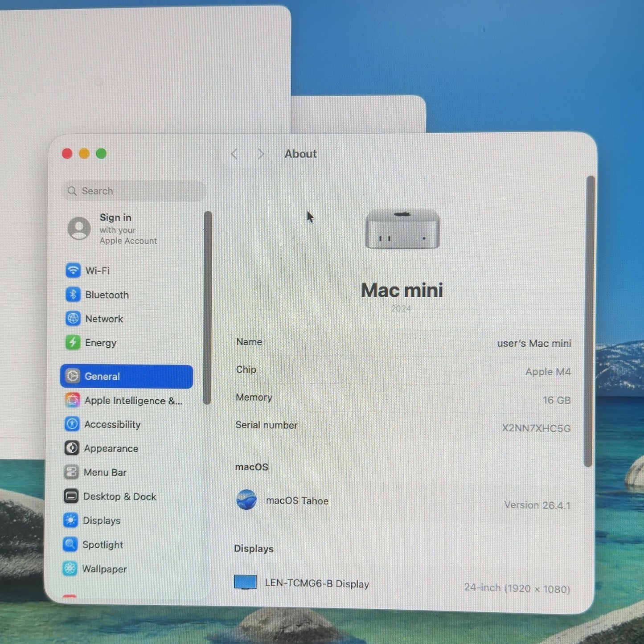Click the serial number X2NN7XHC5G
Image resolution: width=644 pixels, height=644 pixels.
click(536, 428)
